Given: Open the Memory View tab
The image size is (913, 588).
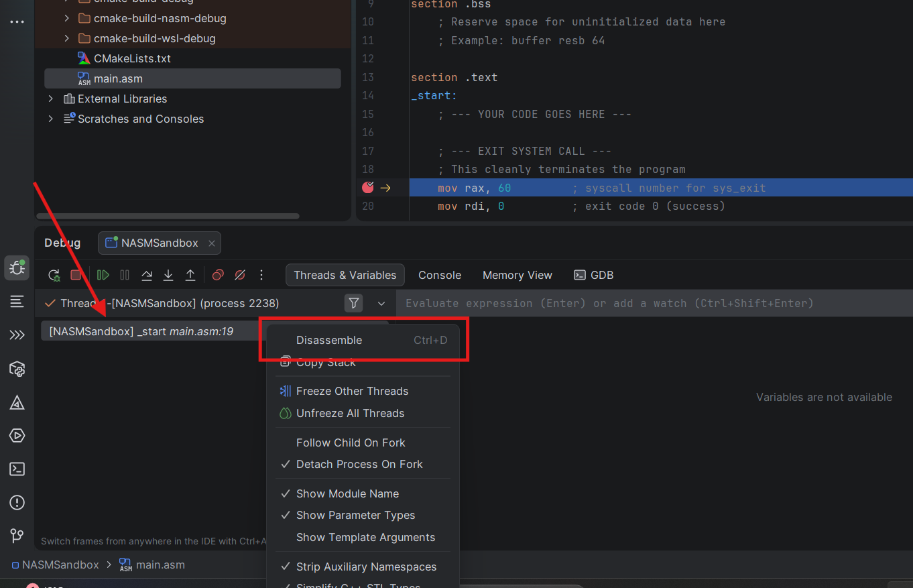Looking at the screenshot, I should pos(518,275).
